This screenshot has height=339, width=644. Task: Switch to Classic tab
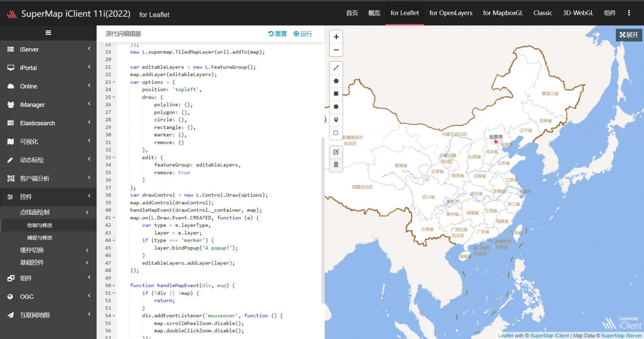(543, 13)
